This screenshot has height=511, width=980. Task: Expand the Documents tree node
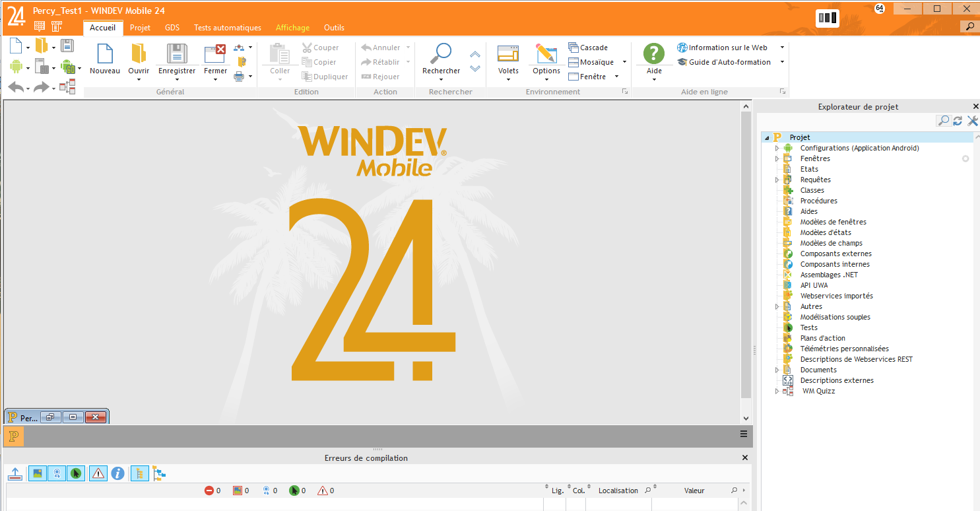[777, 370]
